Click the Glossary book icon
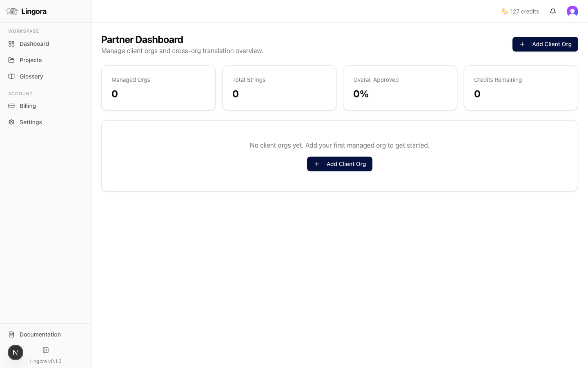The image size is (588, 368). click(11, 76)
